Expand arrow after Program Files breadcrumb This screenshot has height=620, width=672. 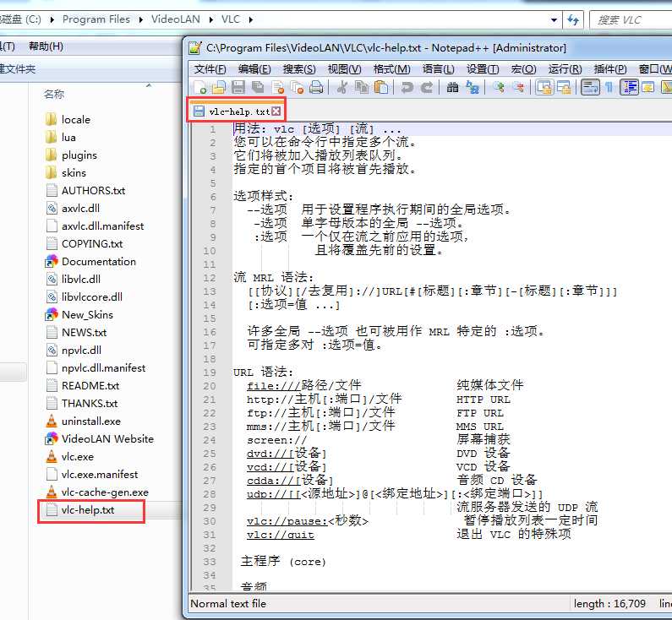coord(140,19)
